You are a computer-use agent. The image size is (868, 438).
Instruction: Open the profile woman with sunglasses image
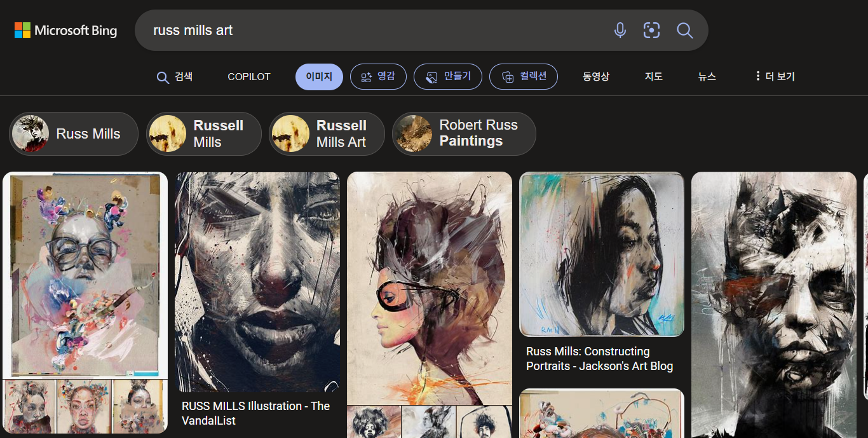coord(430,288)
